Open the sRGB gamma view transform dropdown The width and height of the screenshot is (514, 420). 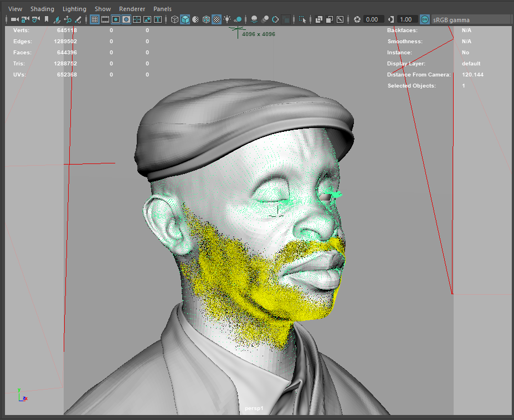point(472,20)
